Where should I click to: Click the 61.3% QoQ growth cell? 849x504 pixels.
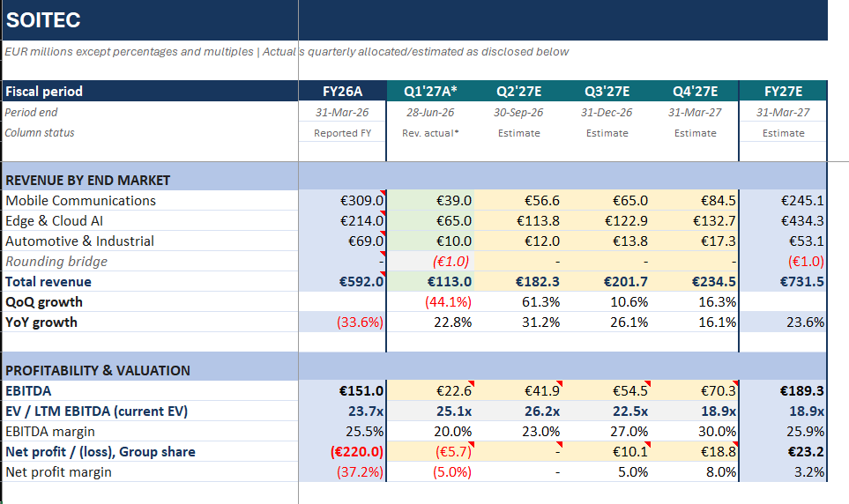pos(518,301)
